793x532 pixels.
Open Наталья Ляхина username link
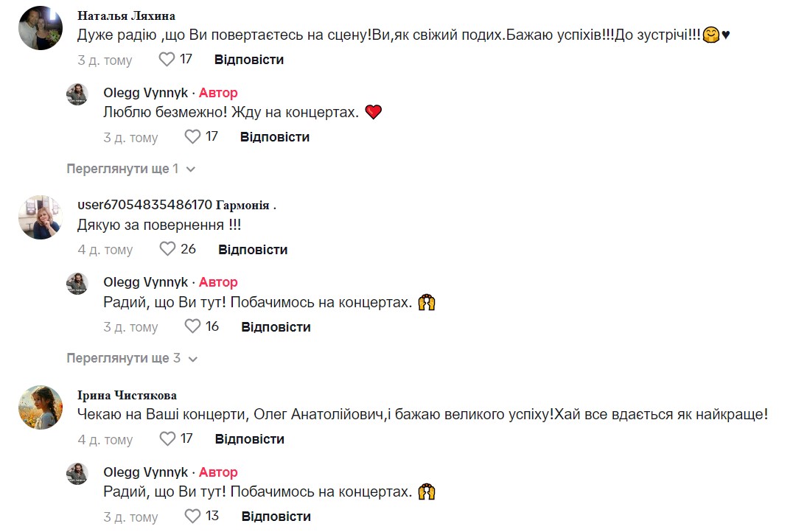tap(126, 15)
